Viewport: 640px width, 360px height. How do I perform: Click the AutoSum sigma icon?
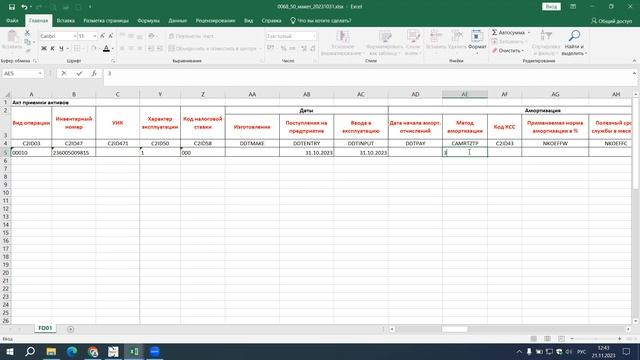[494, 32]
